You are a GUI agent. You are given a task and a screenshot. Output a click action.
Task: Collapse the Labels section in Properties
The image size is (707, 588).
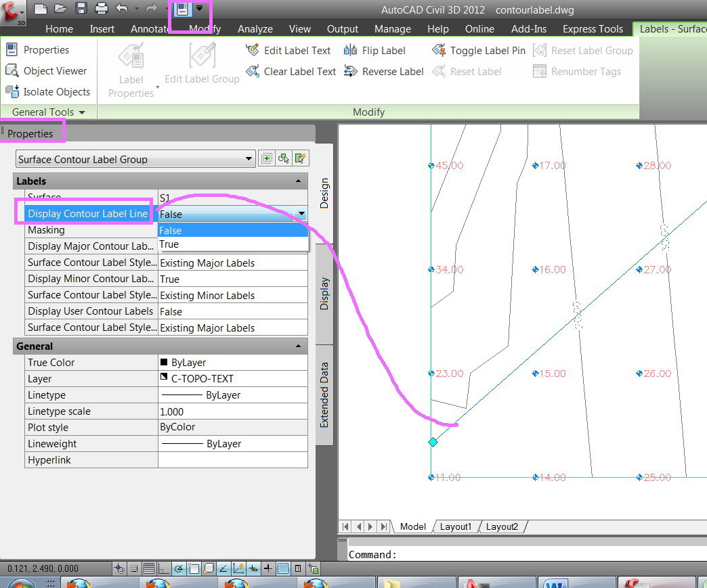click(298, 181)
